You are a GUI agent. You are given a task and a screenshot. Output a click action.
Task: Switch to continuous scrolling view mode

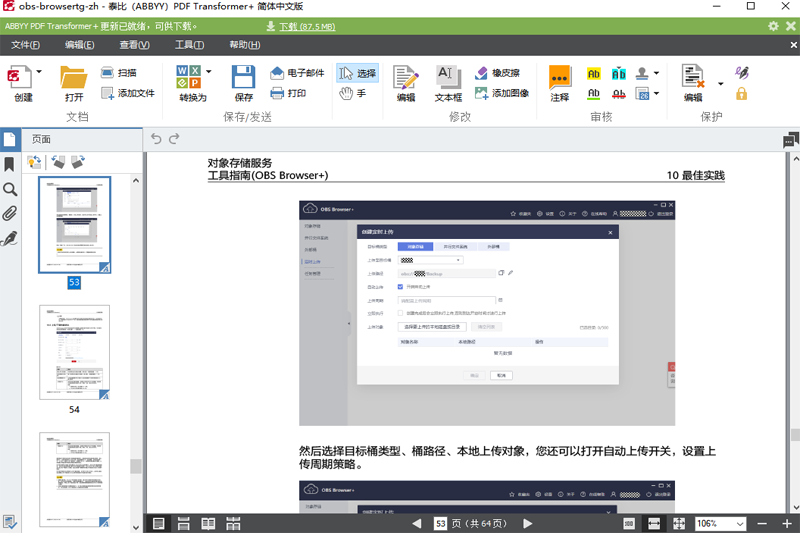pyautogui.click(x=184, y=523)
